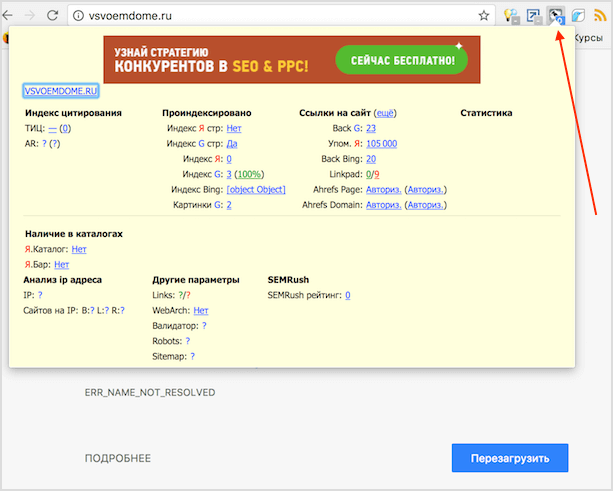This screenshot has height=491, width=613.
Task: Click the B:? value in Сайтов на IP
Action: (x=92, y=310)
